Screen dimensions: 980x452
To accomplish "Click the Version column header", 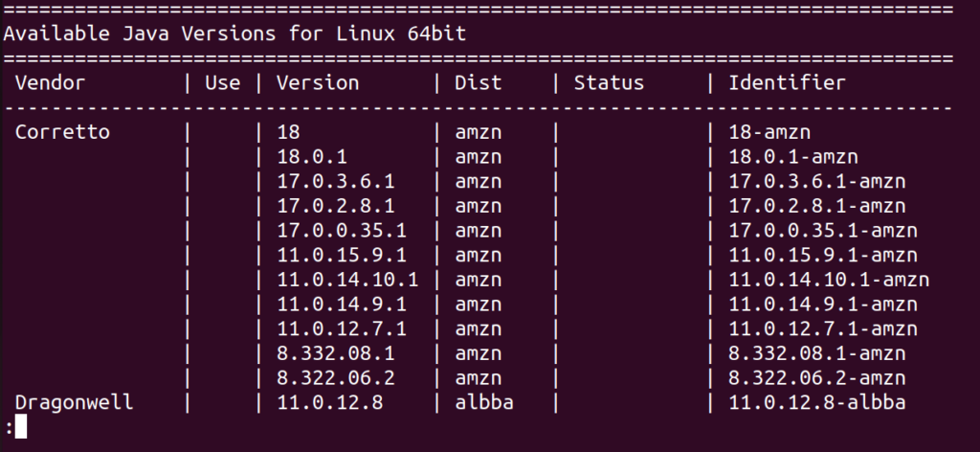I will (318, 83).
